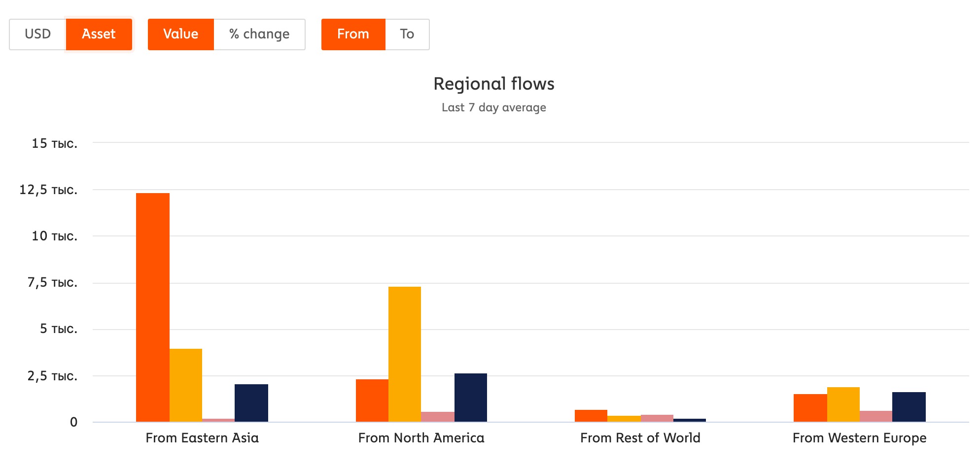Screen dimensions: 980x467
Task: Click the orange Rest of World bar
Action: [x=591, y=416]
